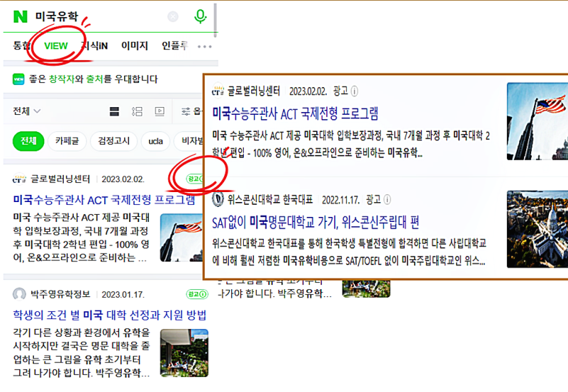Open the filter options slider icon
The width and height of the screenshot is (568, 392).
click(x=186, y=111)
